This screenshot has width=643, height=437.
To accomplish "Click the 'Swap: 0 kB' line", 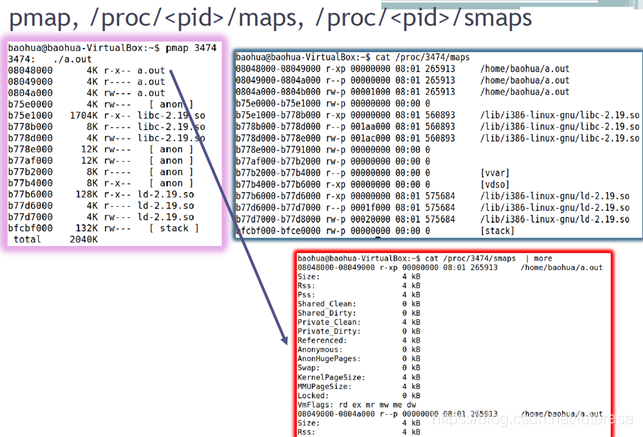I will pos(359,368).
